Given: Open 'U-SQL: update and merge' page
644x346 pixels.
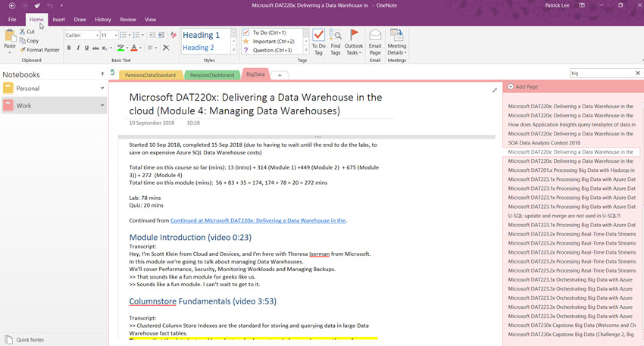Looking at the screenshot, I should click(x=564, y=216).
